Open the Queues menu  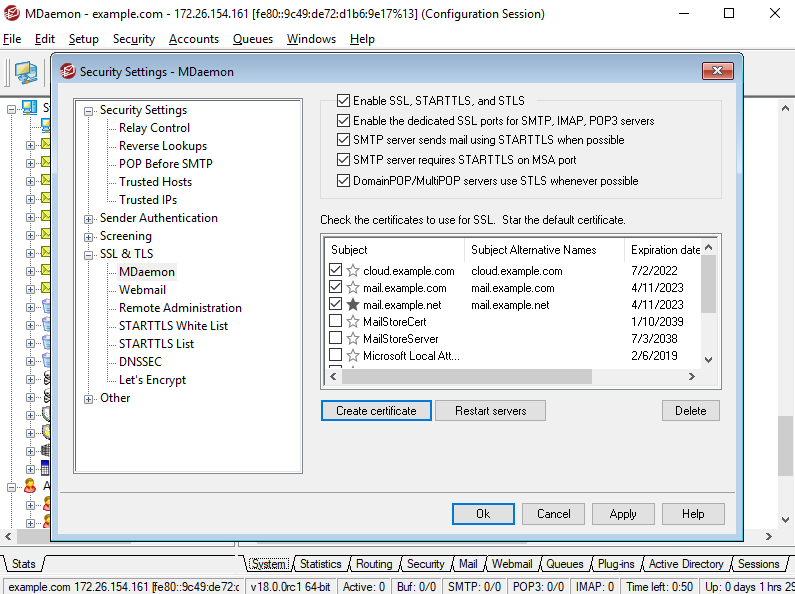252,39
